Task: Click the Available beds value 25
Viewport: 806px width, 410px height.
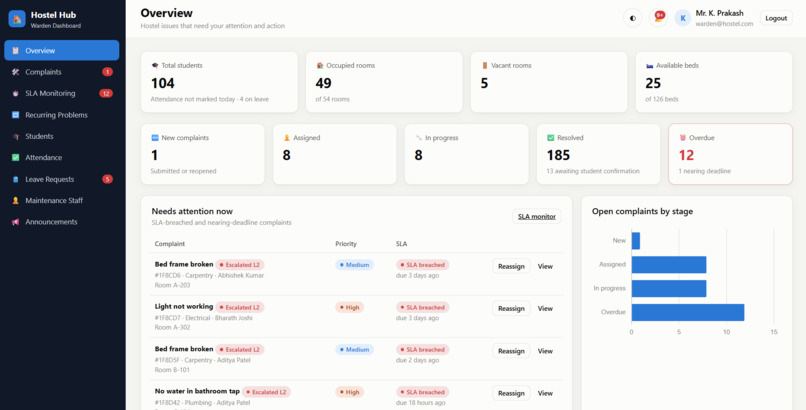Action: [x=653, y=83]
